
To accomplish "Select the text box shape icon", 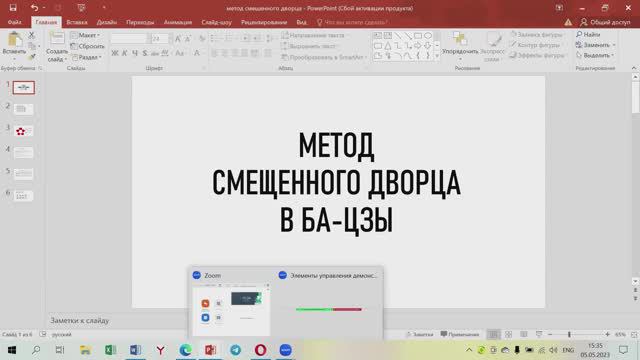I will tap(378, 36).
